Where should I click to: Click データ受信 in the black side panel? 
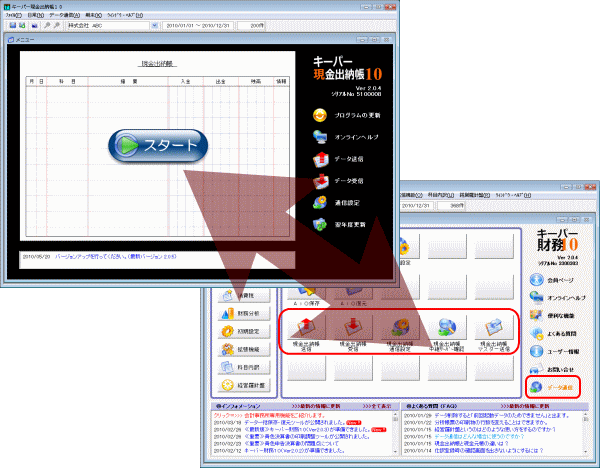point(338,181)
